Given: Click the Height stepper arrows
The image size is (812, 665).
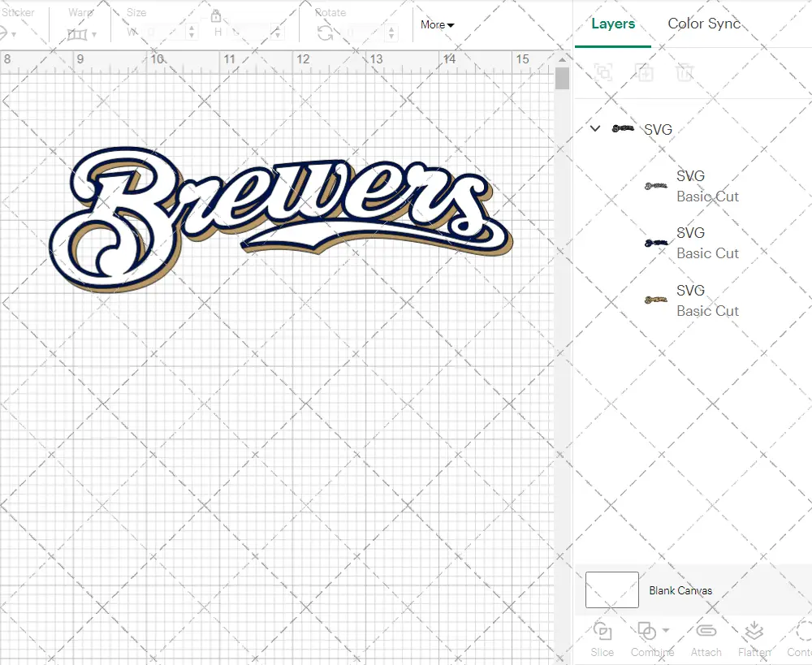Looking at the screenshot, I should click(x=278, y=32).
